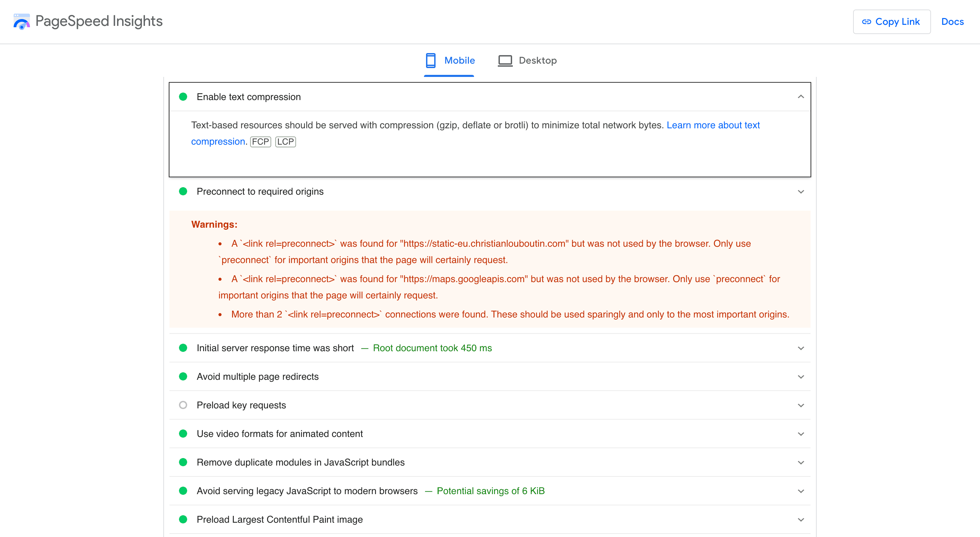
Task: Expand the Preconnect to required origins section
Action: (801, 192)
